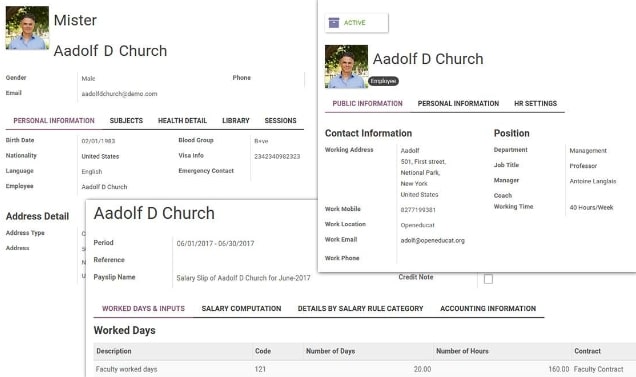
Task: Switch to the Library tab
Action: click(236, 121)
